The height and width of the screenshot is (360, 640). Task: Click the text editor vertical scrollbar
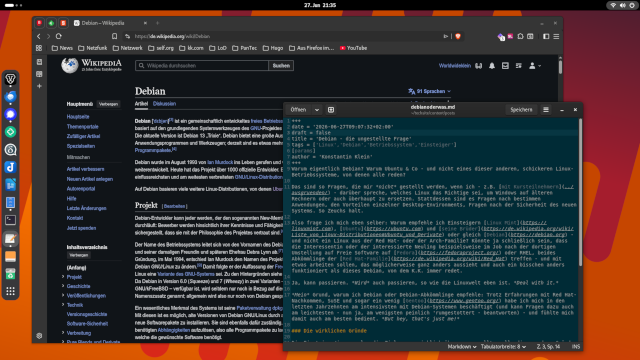(580, 193)
